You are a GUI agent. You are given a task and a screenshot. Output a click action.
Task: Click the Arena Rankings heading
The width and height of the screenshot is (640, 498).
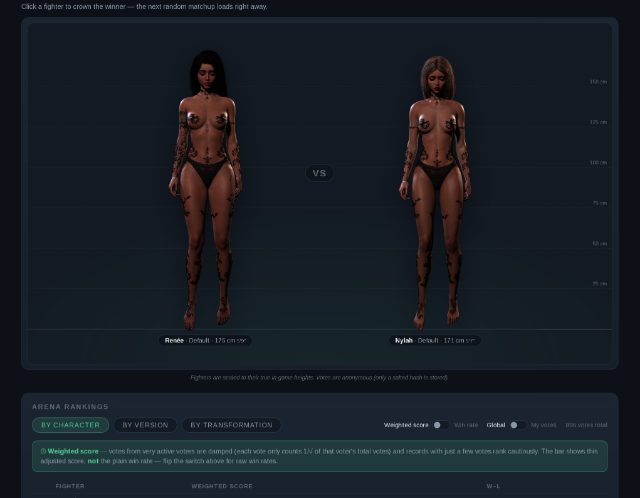pos(70,407)
